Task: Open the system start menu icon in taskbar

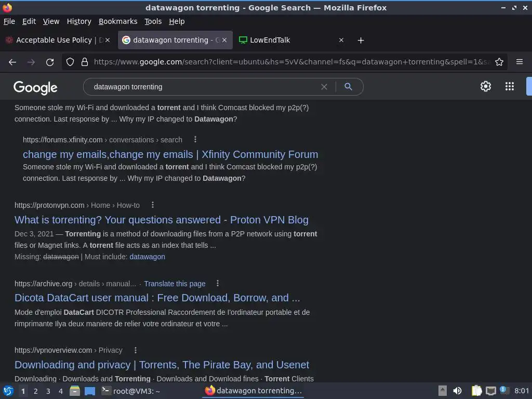Action: tap(8, 391)
